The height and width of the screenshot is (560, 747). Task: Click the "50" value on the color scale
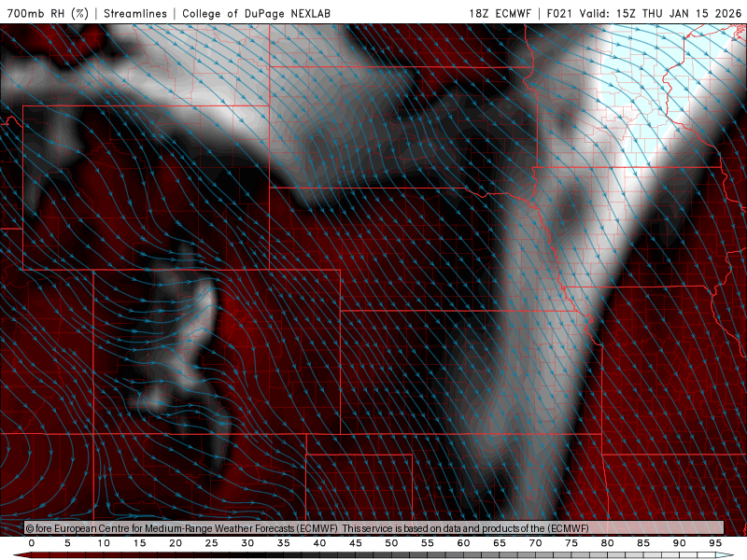pos(391,543)
